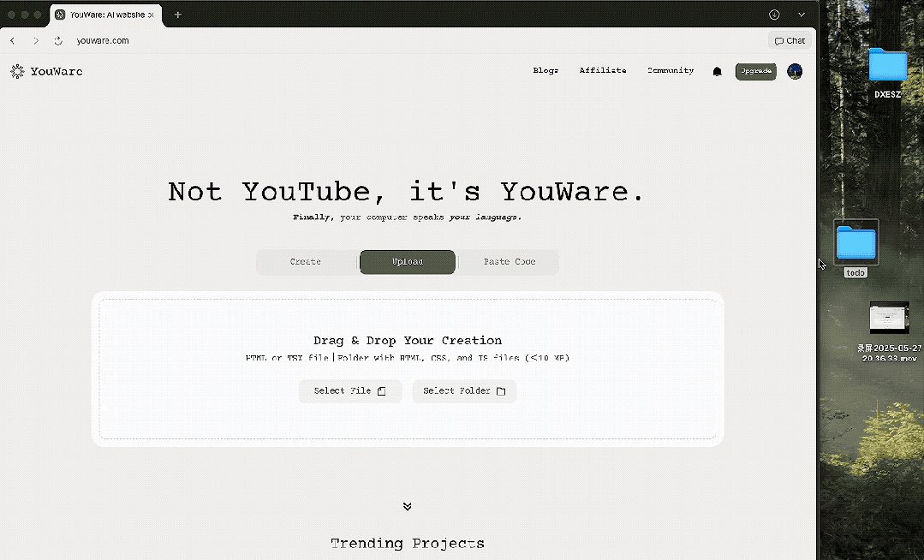
Task: Click the Upgrade button
Action: 755,71
